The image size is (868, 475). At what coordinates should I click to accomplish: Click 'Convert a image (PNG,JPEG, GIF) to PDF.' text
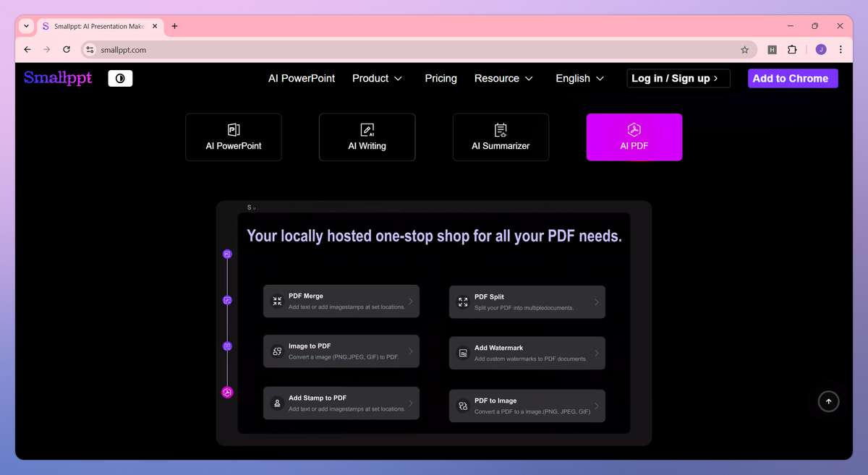pyautogui.click(x=344, y=357)
